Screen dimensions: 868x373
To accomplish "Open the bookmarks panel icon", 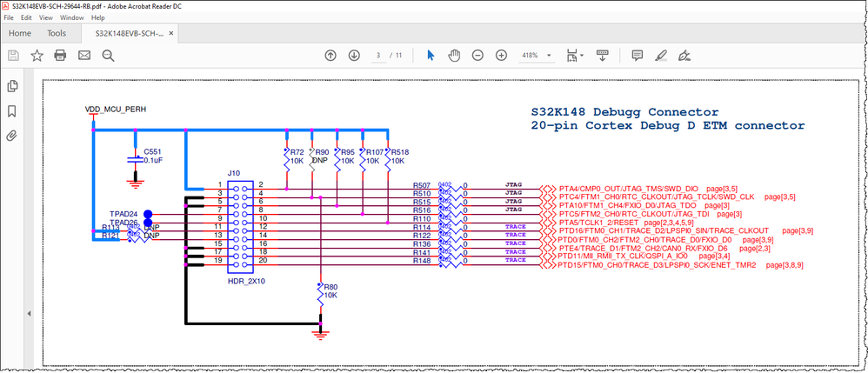I will click(x=11, y=111).
